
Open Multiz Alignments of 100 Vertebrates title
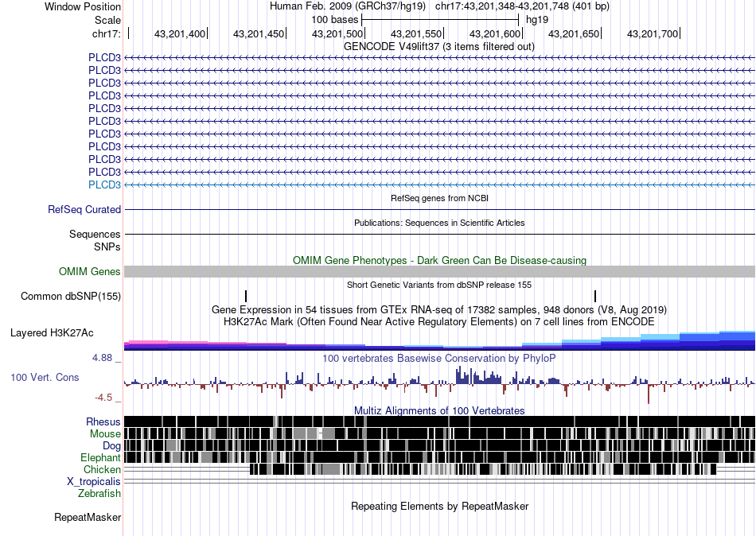point(439,410)
